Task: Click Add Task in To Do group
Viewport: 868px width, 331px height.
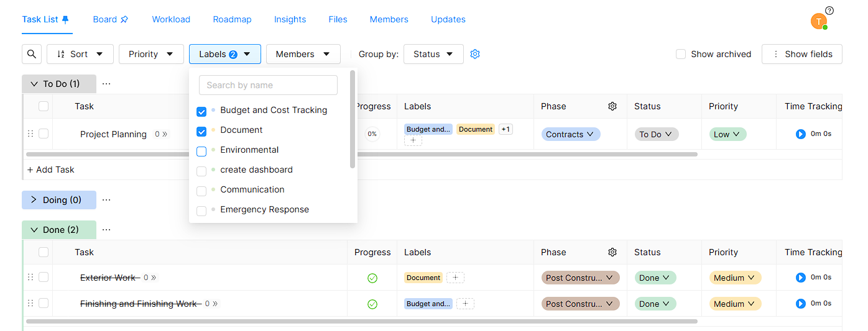Action: (51, 170)
